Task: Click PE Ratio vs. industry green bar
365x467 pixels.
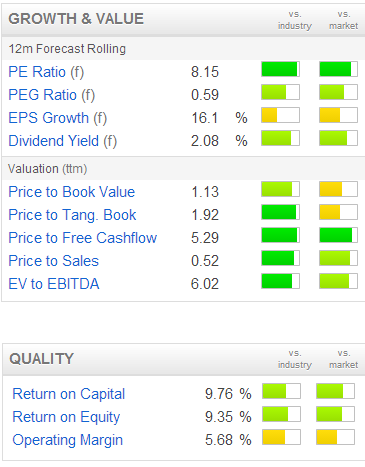Action: 280,69
